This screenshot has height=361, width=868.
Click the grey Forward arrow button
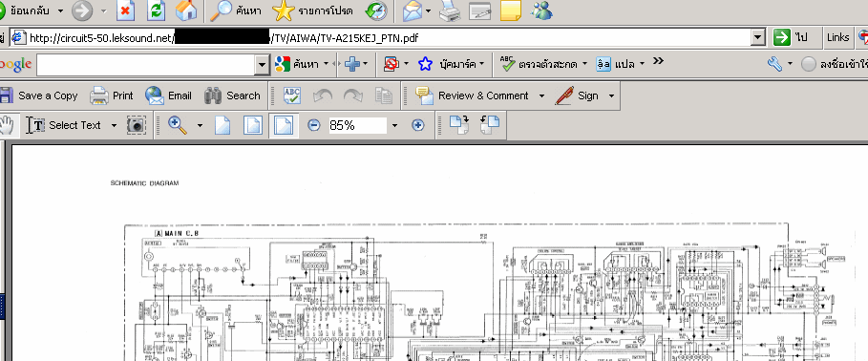pos(82,11)
